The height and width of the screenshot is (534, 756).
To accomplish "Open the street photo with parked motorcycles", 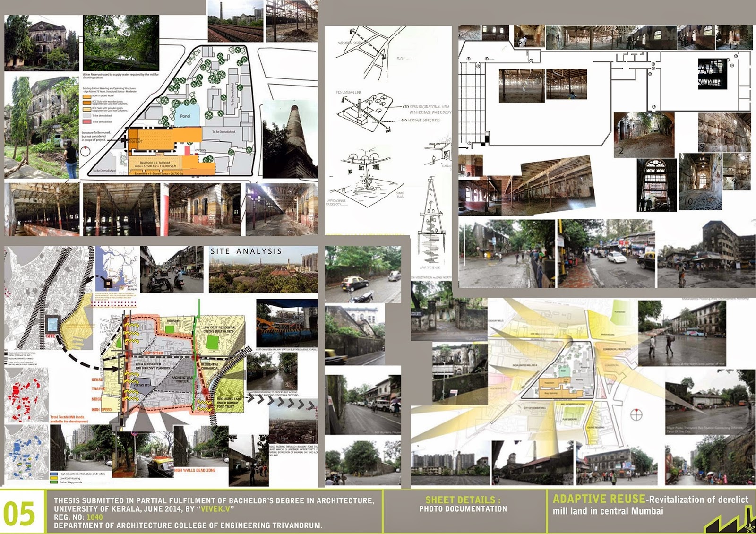I will tap(172, 269).
